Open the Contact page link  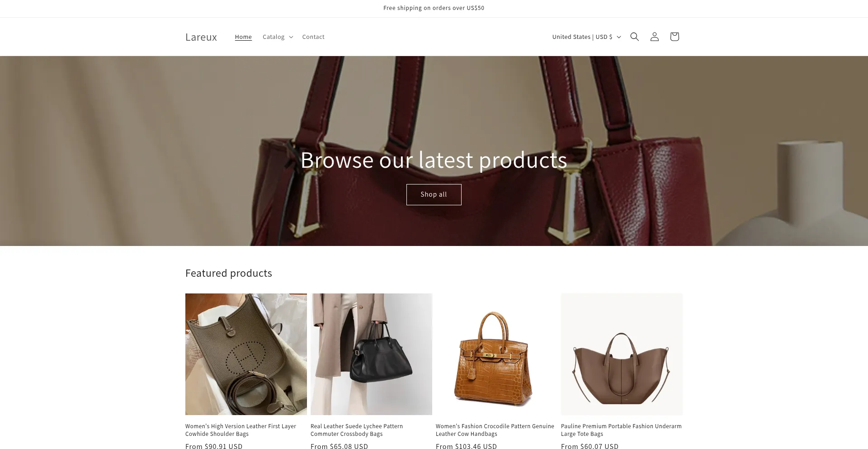[x=313, y=37]
